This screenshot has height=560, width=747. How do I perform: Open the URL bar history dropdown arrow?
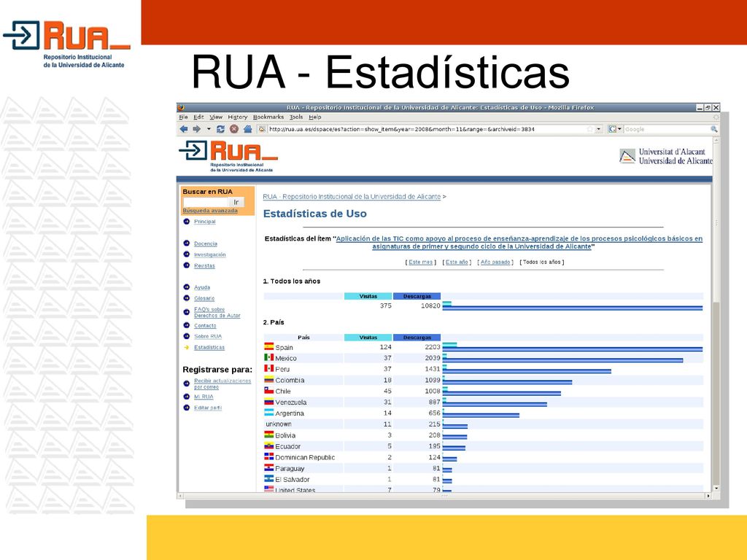pyautogui.click(x=599, y=129)
